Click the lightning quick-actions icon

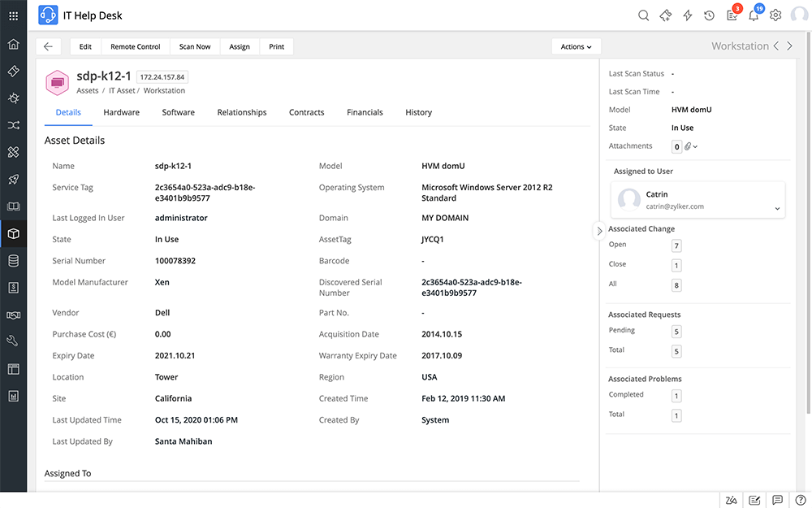(x=687, y=15)
